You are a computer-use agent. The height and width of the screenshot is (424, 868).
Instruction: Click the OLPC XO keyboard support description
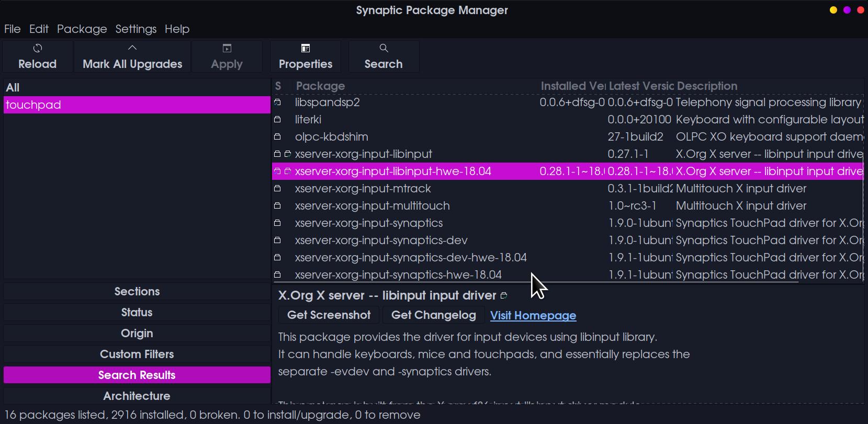pyautogui.click(x=770, y=136)
